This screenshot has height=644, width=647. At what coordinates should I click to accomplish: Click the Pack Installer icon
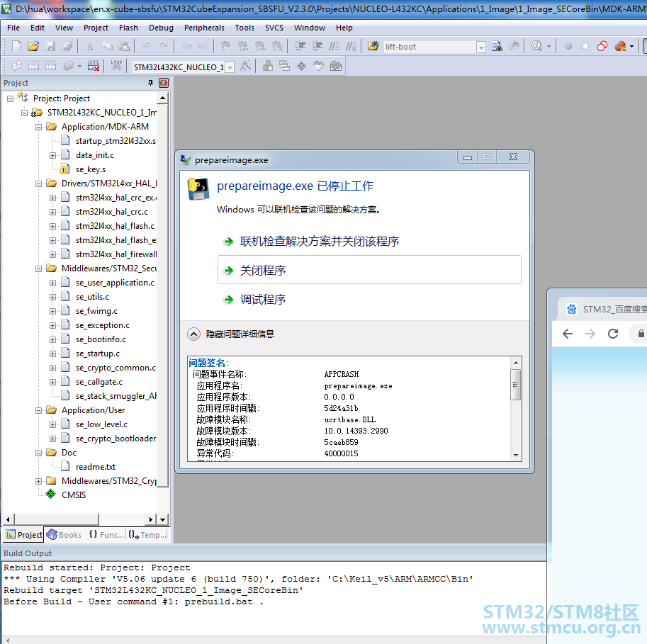[x=336, y=66]
